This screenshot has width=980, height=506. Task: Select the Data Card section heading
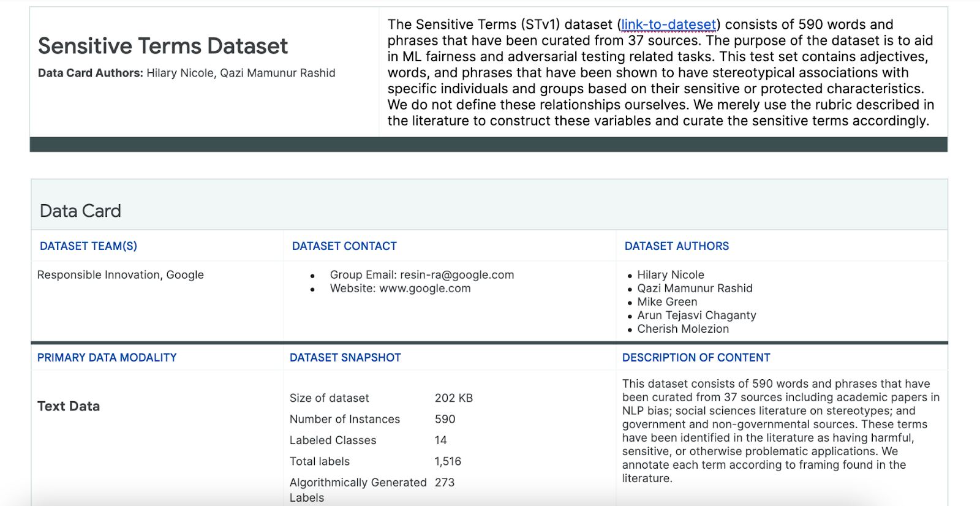click(80, 211)
